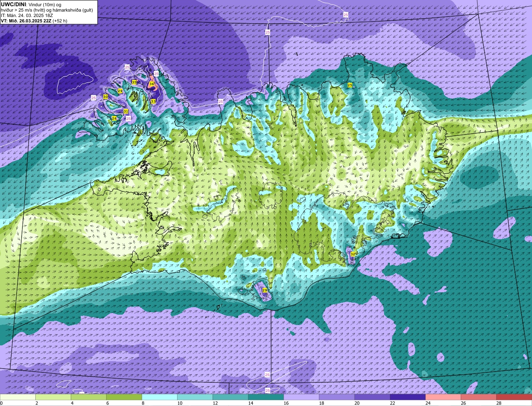This screenshot has width=532, height=406.
Task: Click the 'IT: Mán. 24. 03. 2025 18Z' init time
Action: (x=27, y=15)
